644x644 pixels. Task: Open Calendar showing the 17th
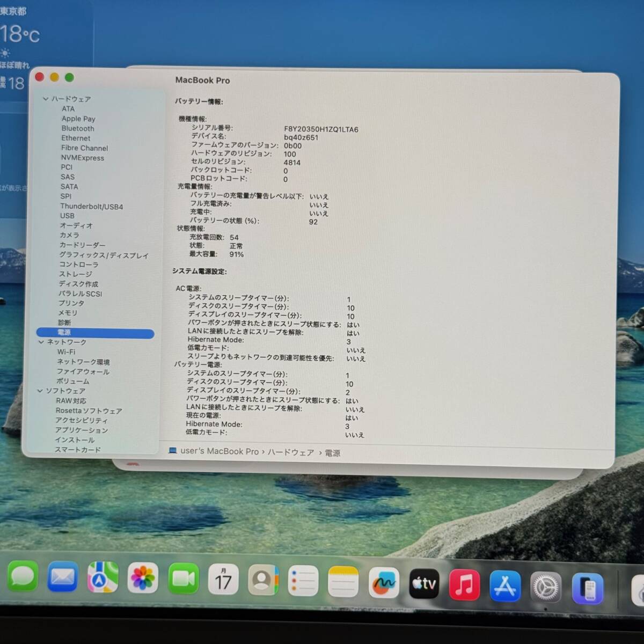pos(223,580)
